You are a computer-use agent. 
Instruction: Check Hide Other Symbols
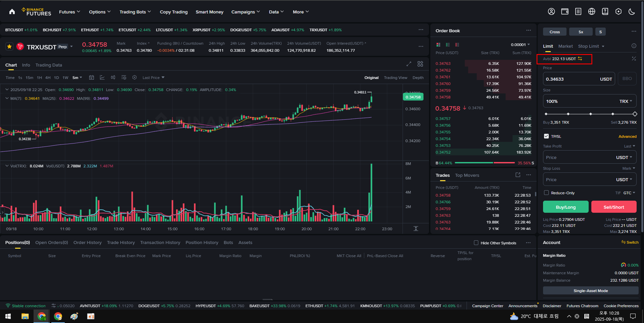point(476,243)
